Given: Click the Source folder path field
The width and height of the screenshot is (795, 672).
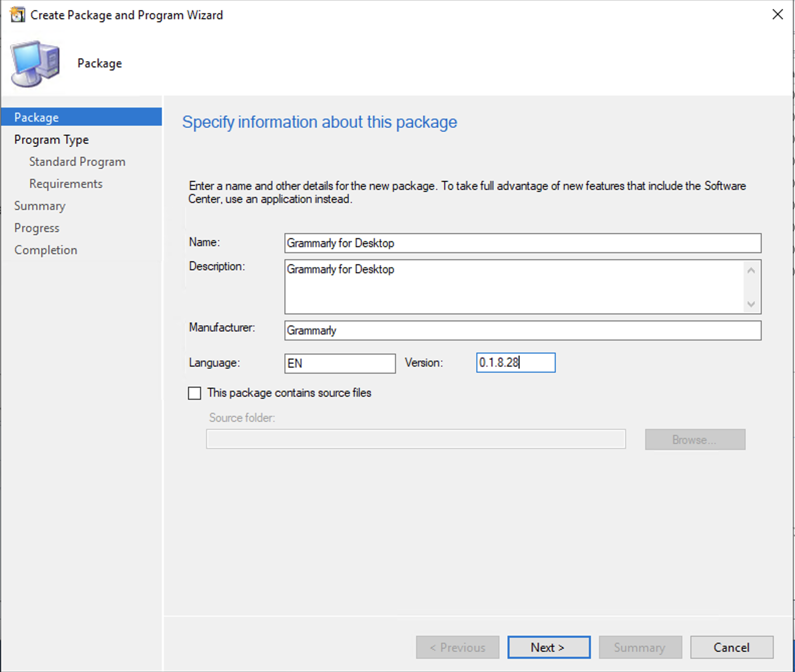Looking at the screenshot, I should click(x=416, y=439).
